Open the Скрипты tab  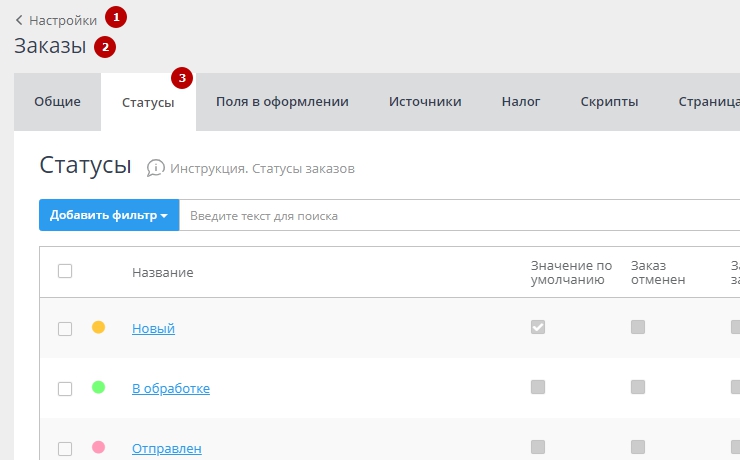[x=609, y=102]
